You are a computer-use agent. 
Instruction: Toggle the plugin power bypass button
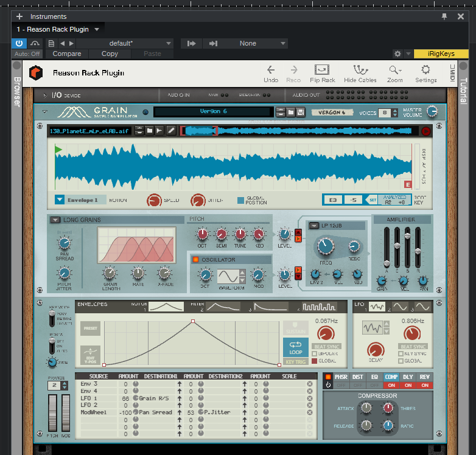point(19,43)
